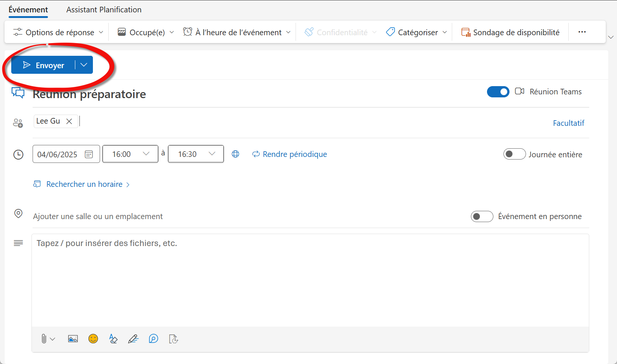Click the paperclip attach file icon
The width and height of the screenshot is (617, 364).
pyautogui.click(x=44, y=339)
